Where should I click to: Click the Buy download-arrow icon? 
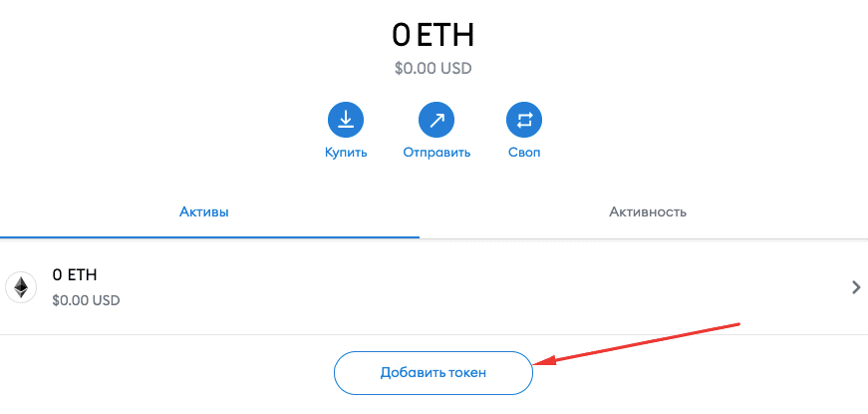346,121
